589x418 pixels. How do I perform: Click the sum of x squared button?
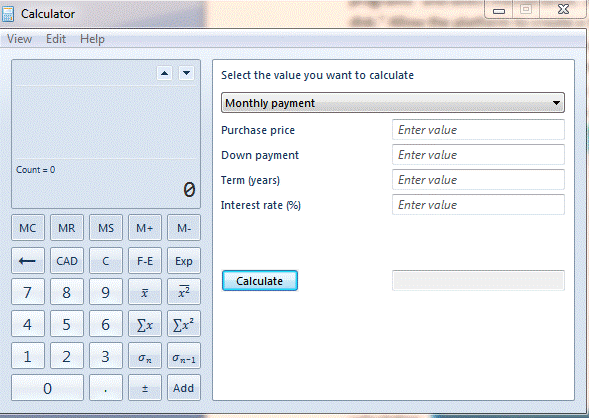(184, 324)
